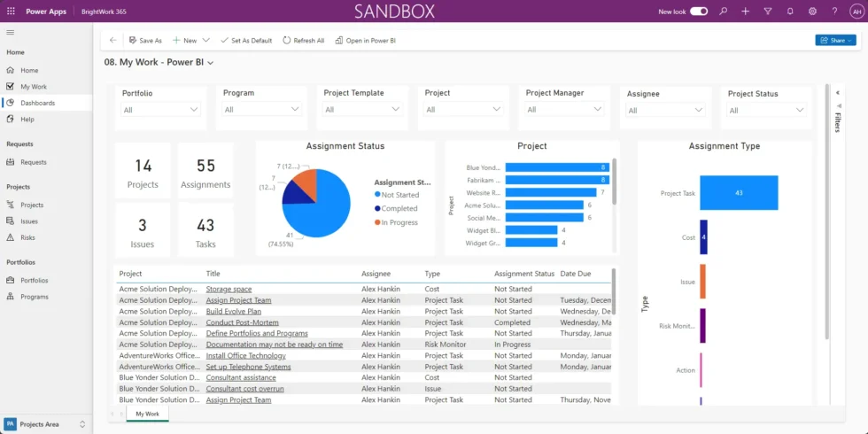Viewport: 868px width, 434px height.
Task: Expand the Portfolio filter dropdown
Action: click(161, 110)
